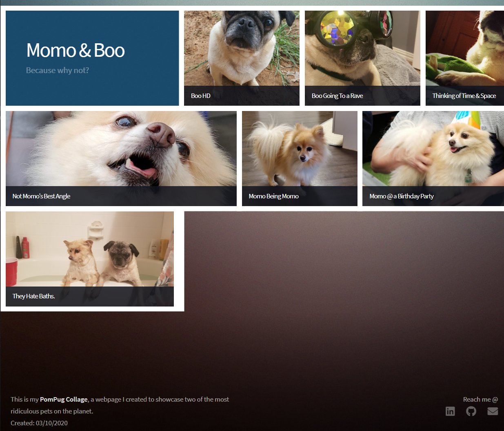Click the "Momo @ a Birthday Party" caption
Screen dimensions: 504x431
click(x=401, y=196)
